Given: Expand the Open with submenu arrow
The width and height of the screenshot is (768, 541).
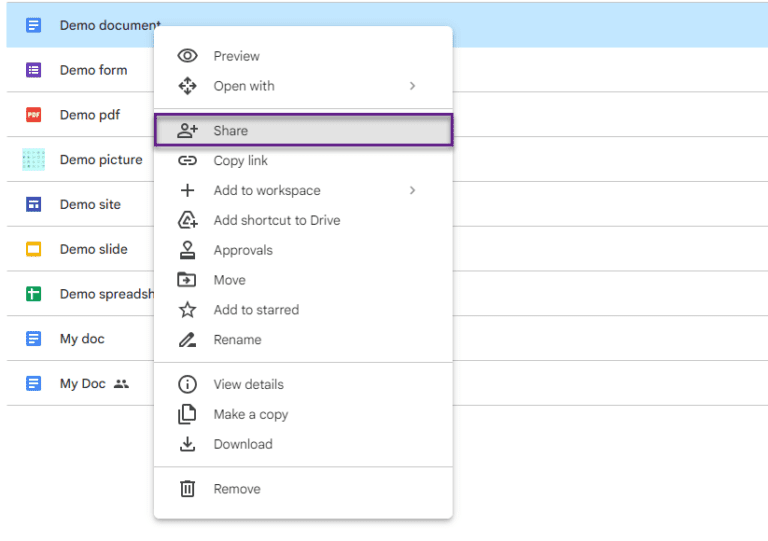Looking at the screenshot, I should click(412, 86).
